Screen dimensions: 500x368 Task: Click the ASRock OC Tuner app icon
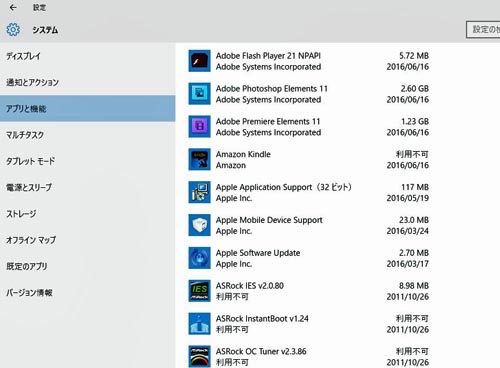(x=199, y=356)
